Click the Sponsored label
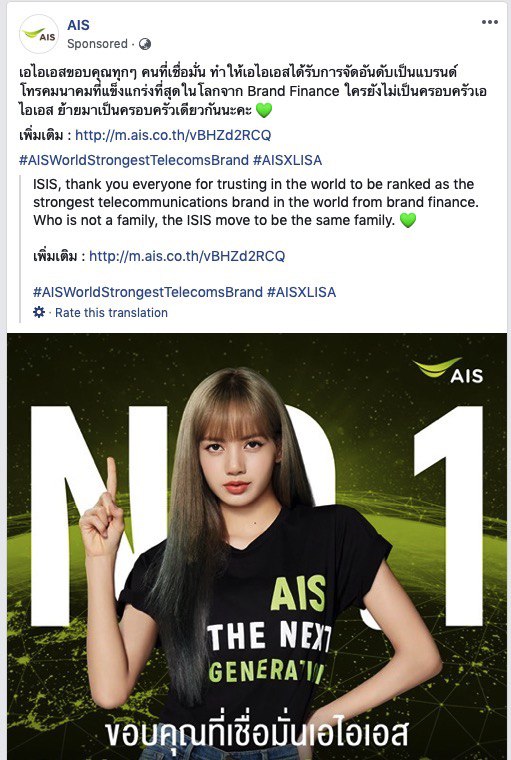 click(97, 44)
